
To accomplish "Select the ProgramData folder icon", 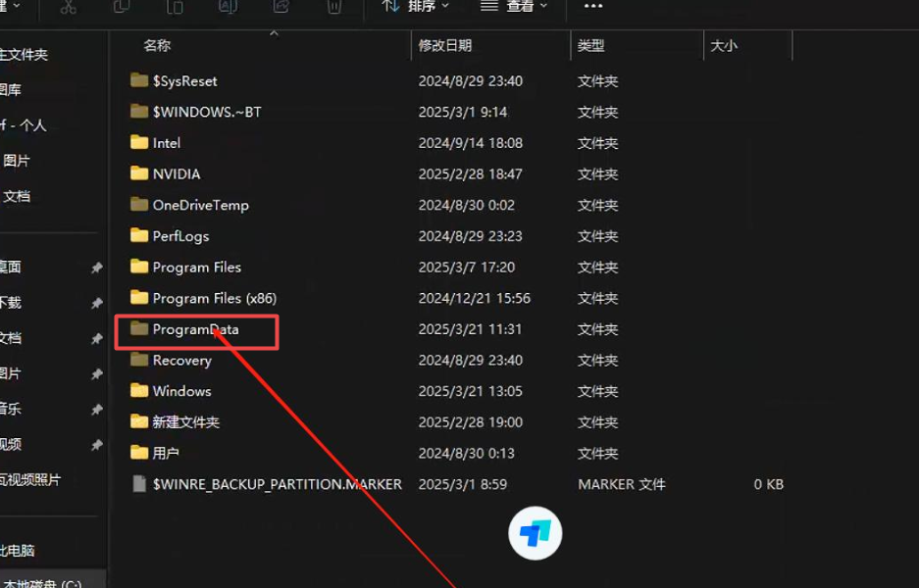I will pos(139,329).
